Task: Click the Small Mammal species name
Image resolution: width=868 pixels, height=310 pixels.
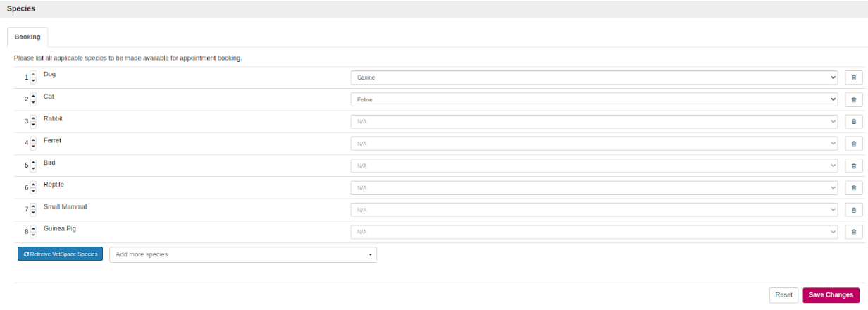Action: click(x=65, y=206)
